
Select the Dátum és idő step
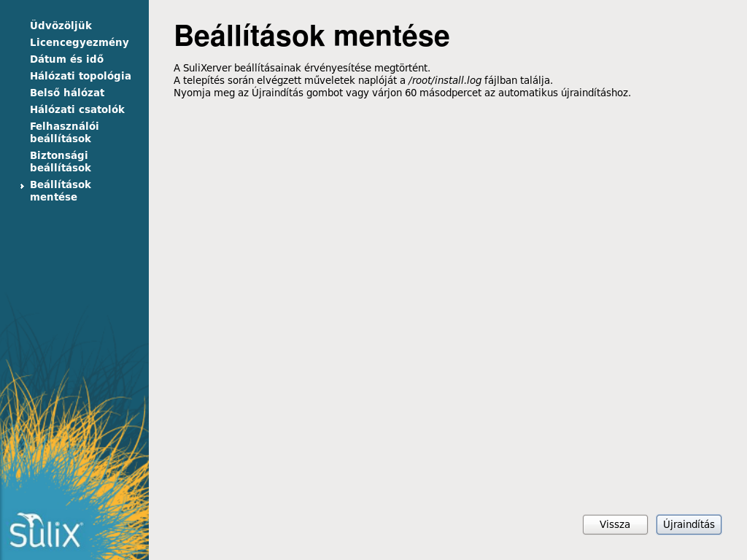pos(66,59)
